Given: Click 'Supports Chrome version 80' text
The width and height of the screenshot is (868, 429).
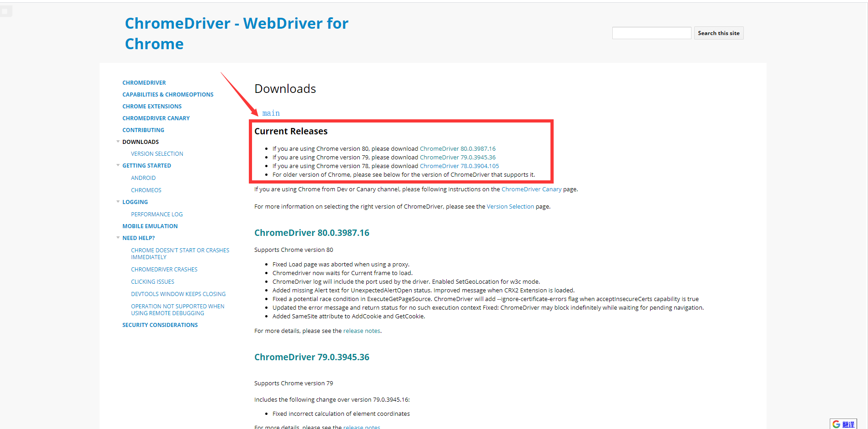Looking at the screenshot, I should pyautogui.click(x=293, y=250).
